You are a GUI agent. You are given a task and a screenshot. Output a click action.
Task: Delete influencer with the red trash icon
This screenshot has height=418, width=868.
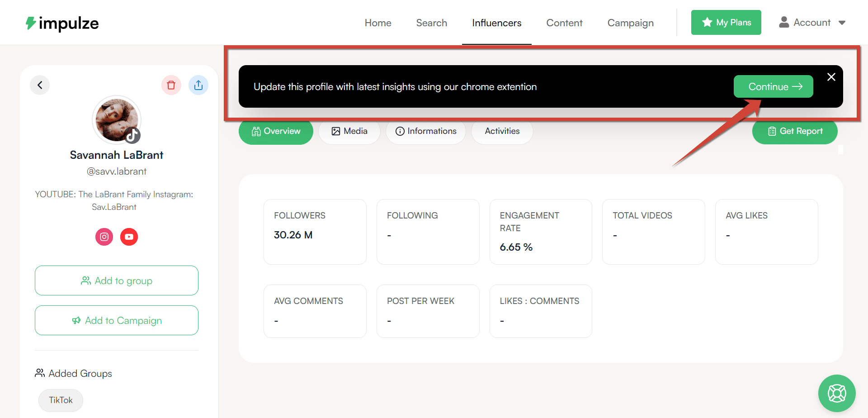(171, 85)
